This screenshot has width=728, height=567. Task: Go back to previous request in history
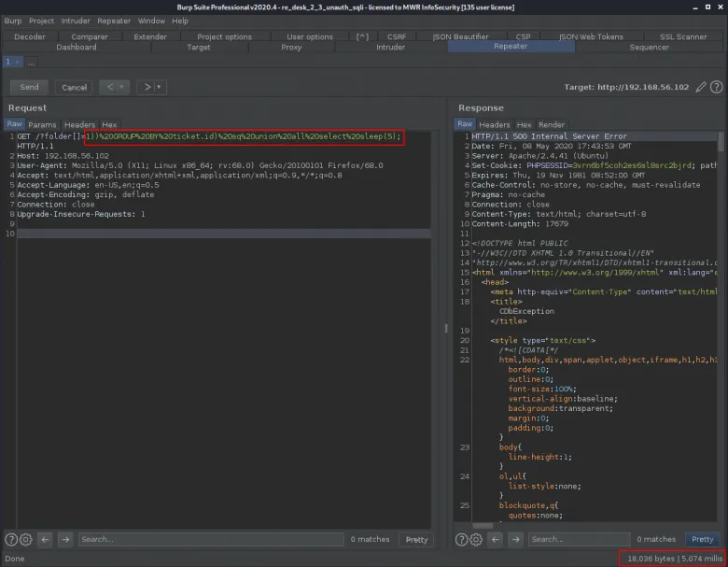click(109, 87)
